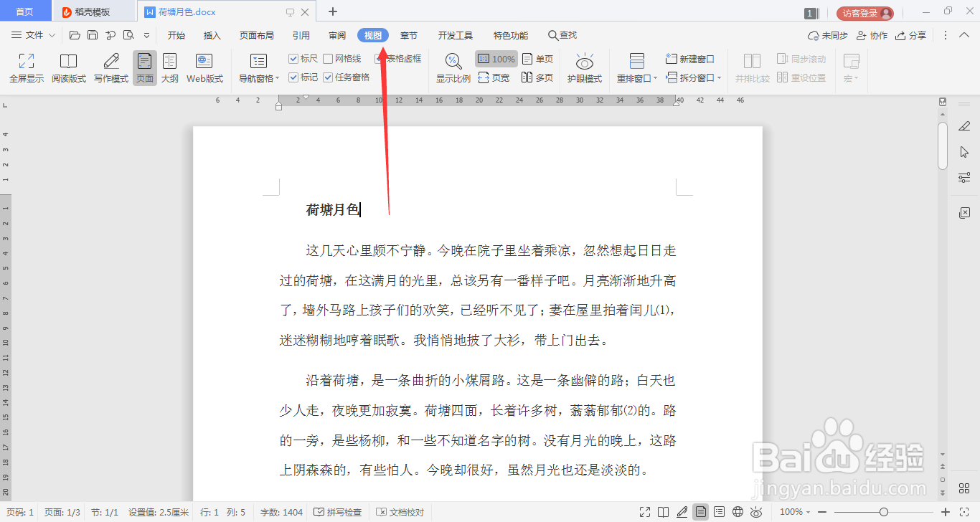Screen dimensions: 980x522
Task: Switch to reading layout (阅读版式)
Action: pos(68,68)
